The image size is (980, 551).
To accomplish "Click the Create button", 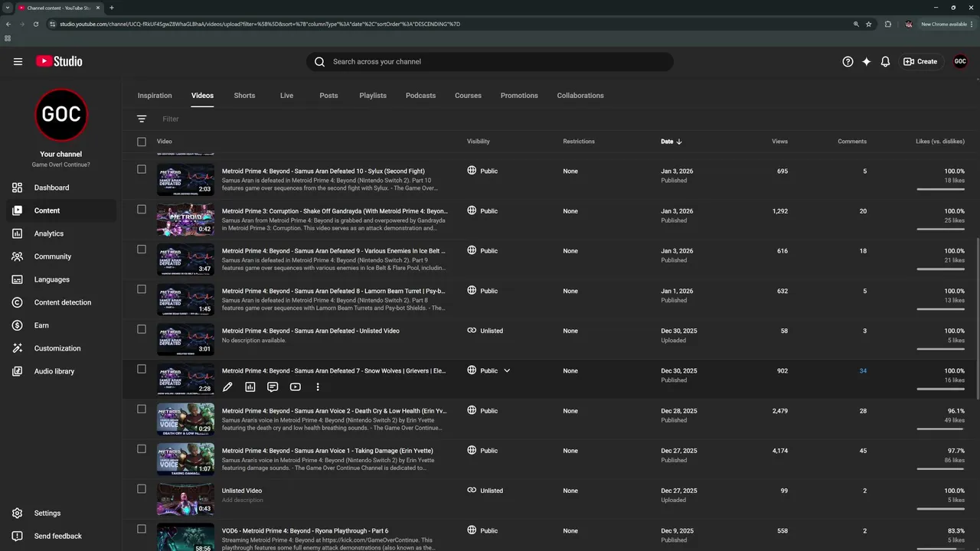I will tap(920, 62).
